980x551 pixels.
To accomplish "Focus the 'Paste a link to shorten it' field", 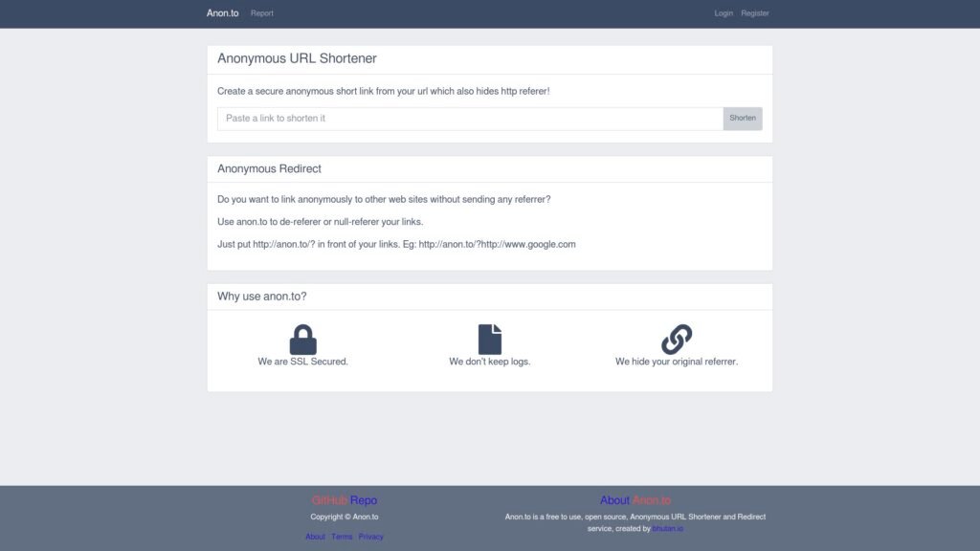I will pyautogui.click(x=470, y=119).
